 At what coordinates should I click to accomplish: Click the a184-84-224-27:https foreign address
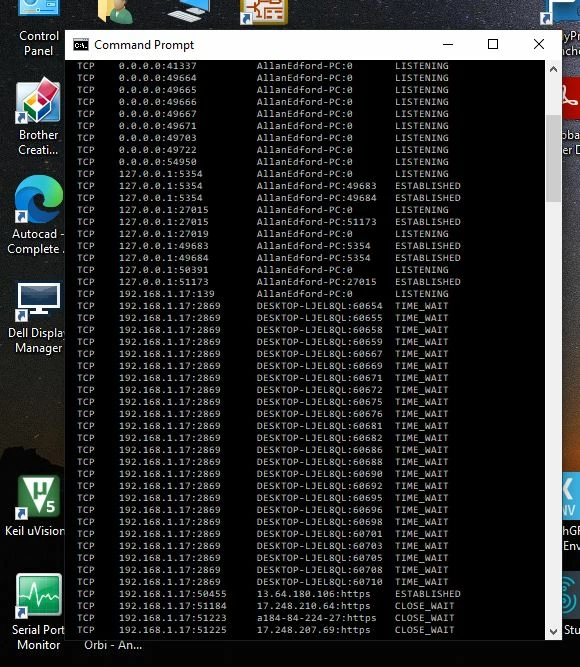click(x=316, y=618)
